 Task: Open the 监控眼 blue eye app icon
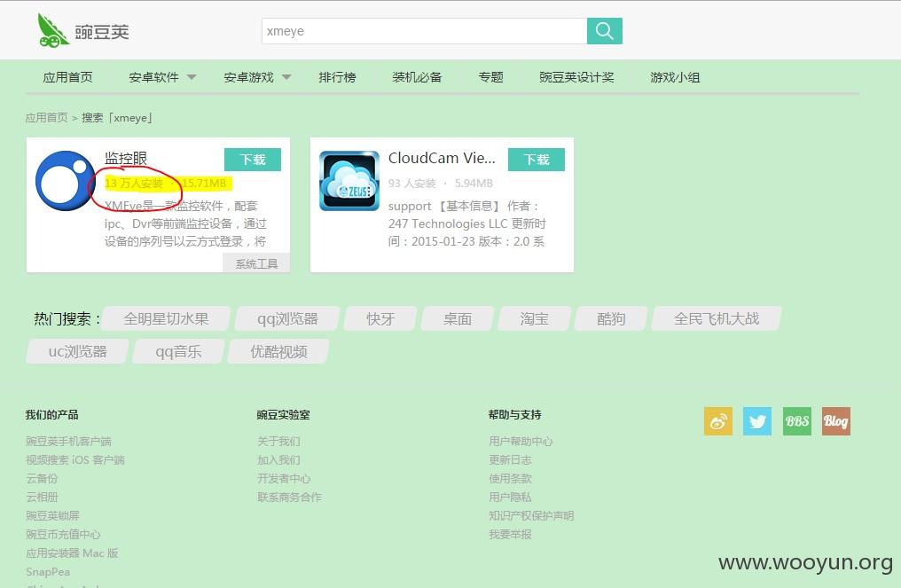click(66, 181)
